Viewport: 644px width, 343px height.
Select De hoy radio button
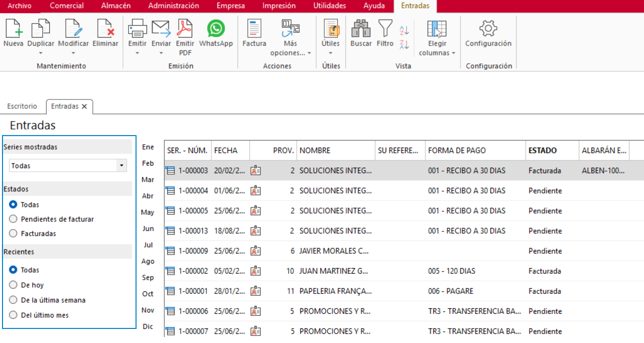click(14, 285)
